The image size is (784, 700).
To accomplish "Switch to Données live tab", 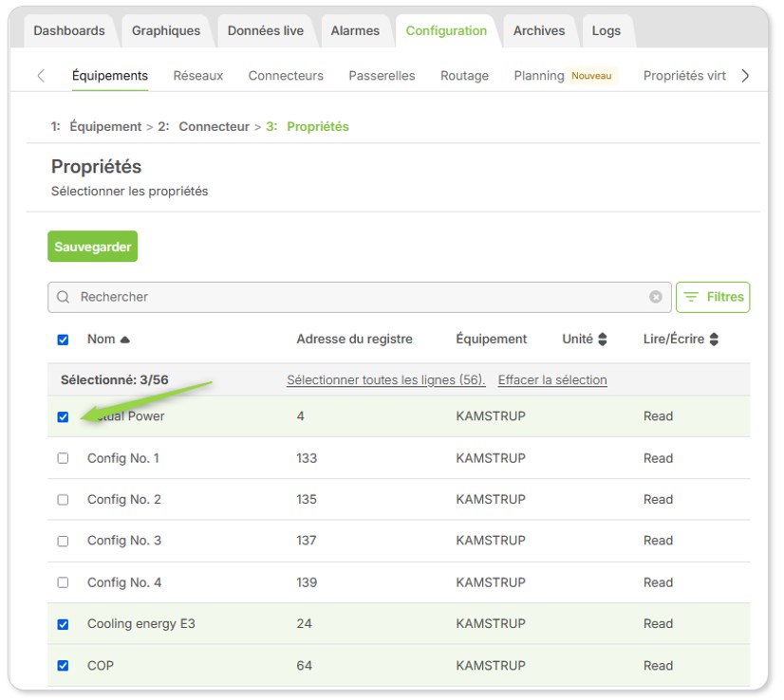I will pyautogui.click(x=266, y=31).
